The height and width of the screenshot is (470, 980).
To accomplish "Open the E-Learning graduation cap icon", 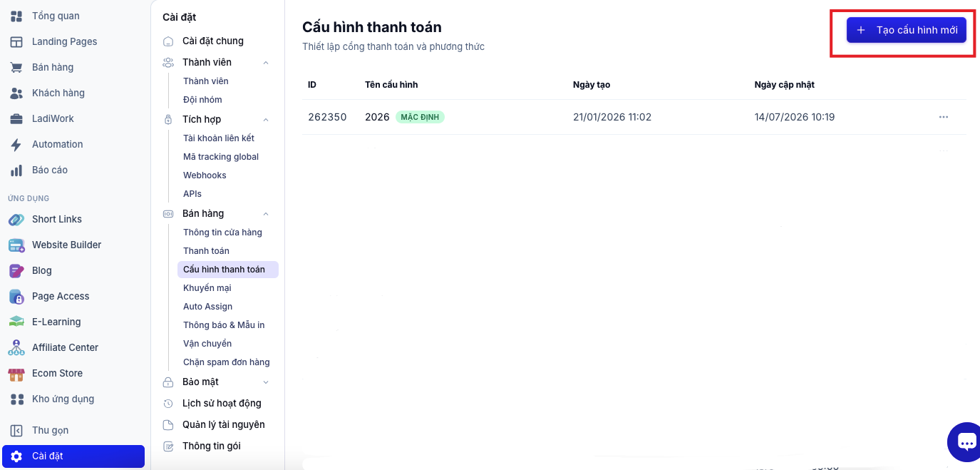I will pyautogui.click(x=16, y=322).
